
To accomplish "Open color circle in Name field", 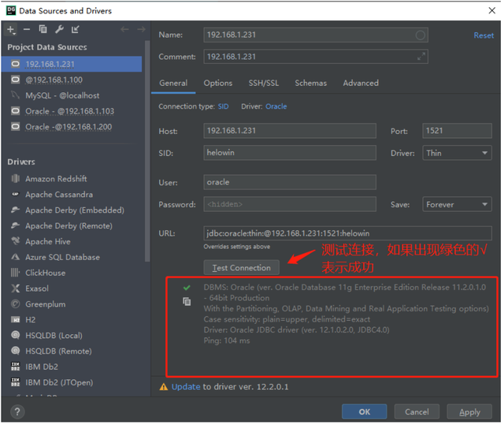I will 420,35.
